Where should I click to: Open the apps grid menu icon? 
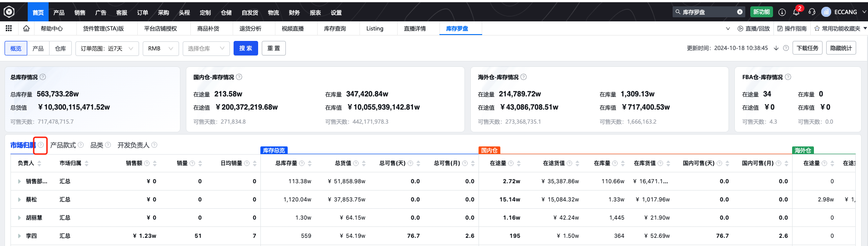pos(9,28)
